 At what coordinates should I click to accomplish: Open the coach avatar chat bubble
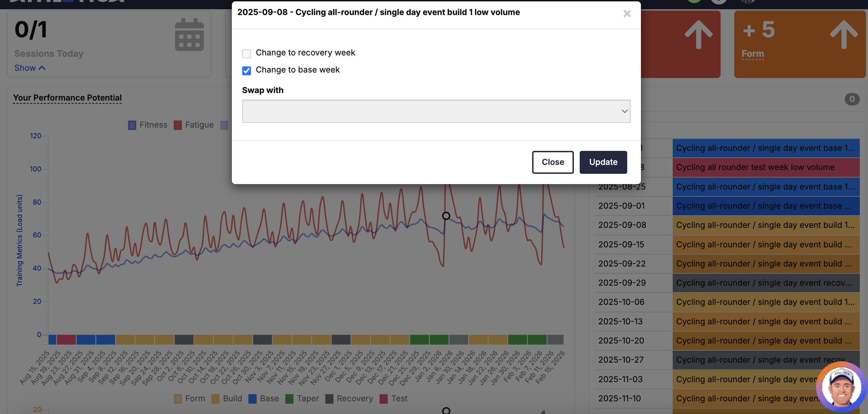841,387
